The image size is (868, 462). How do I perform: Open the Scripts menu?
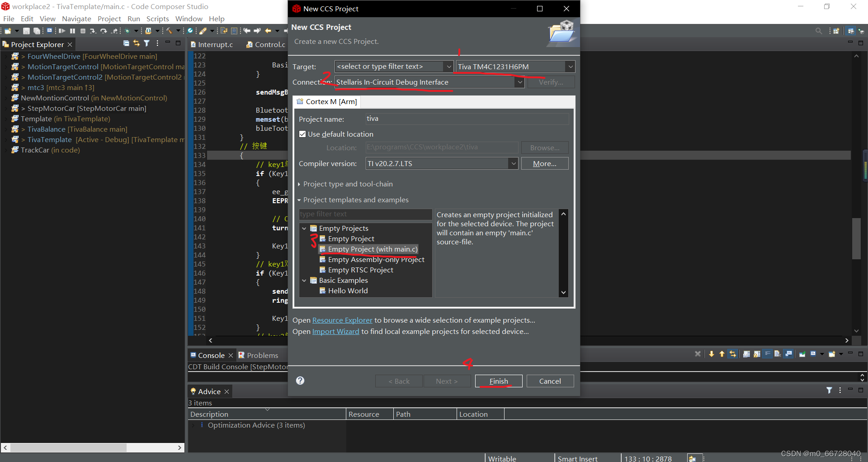(x=157, y=19)
